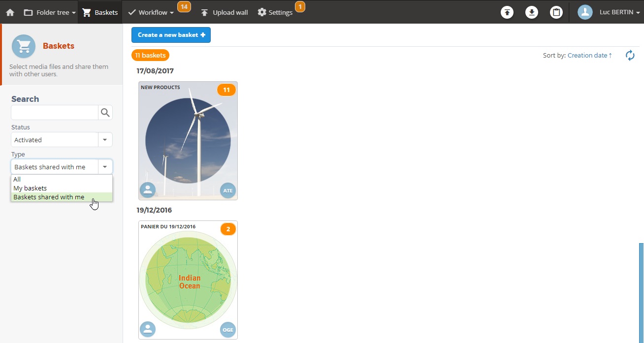Open the Baskets tab
This screenshot has width=644, height=343.
point(100,12)
